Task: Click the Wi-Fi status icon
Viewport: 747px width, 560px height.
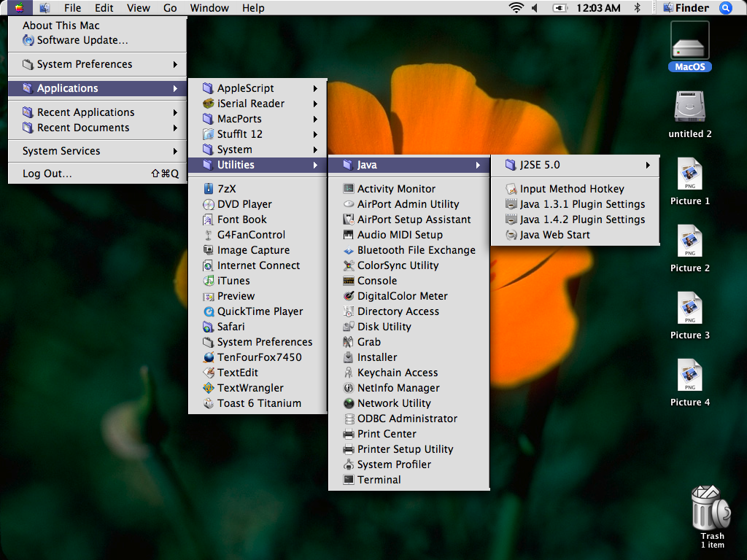Action: click(x=516, y=7)
